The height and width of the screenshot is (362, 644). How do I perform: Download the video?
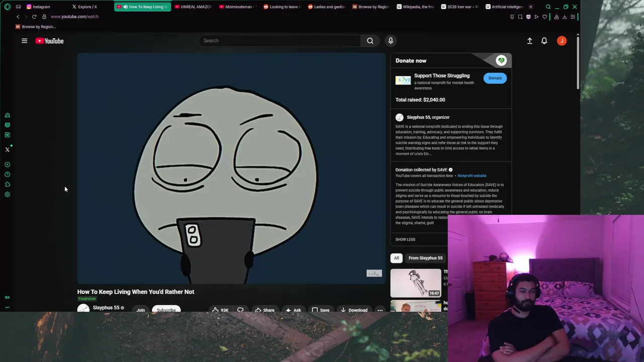coord(354,310)
